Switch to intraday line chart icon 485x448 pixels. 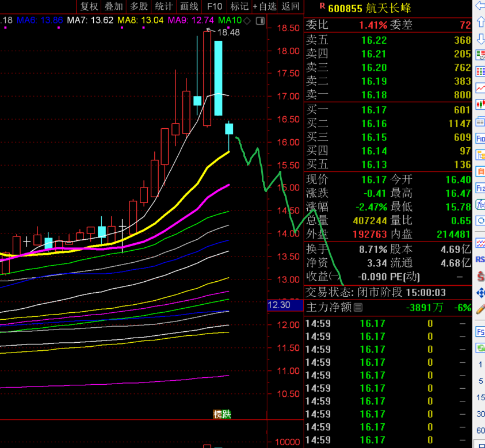(480, 88)
